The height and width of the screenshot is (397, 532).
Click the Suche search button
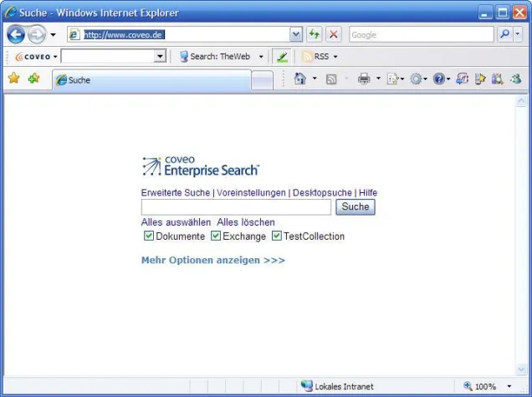(x=356, y=207)
